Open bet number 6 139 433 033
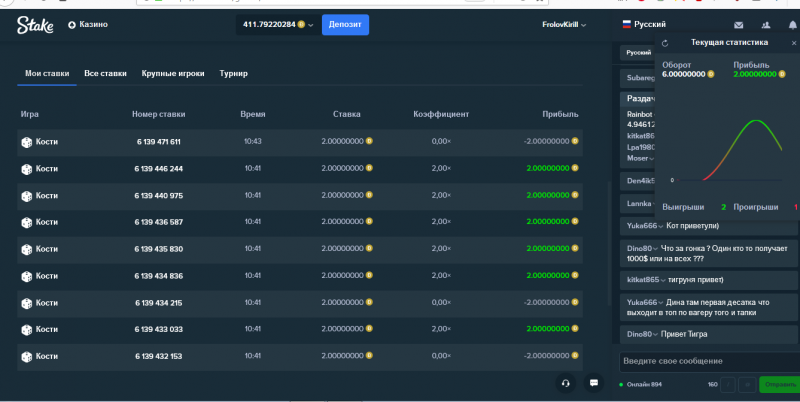 point(159,330)
